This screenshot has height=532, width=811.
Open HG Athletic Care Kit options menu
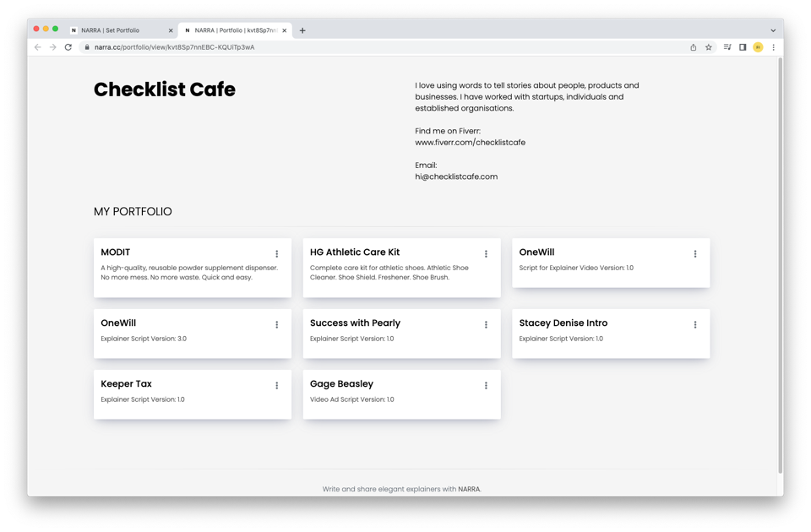pyautogui.click(x=486, y=254)
